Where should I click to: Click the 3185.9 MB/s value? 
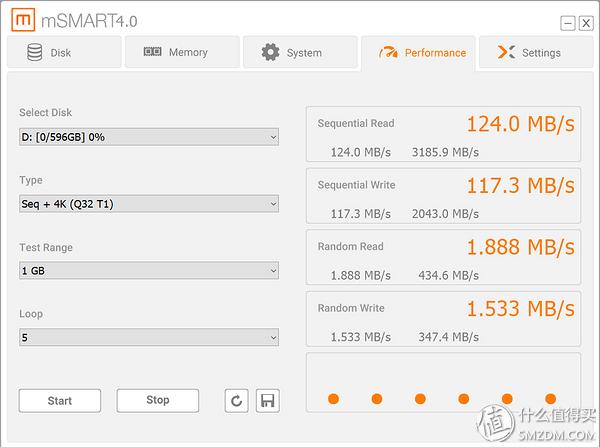445,152
